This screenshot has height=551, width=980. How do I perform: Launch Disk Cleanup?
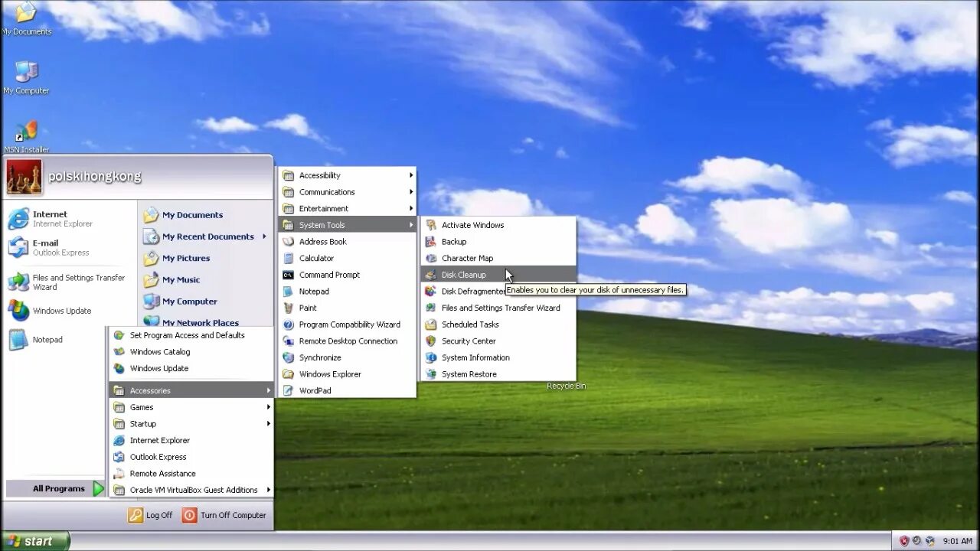click(x=498, y=275)
